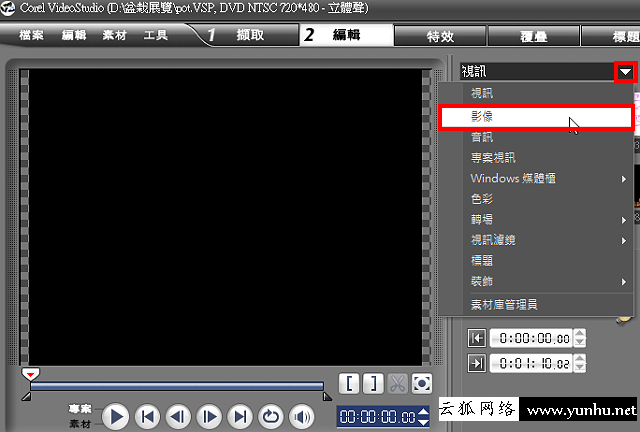Click the red scrubber handle on trim bar
The width and height of the screenshot is (640, 432).
tap(31, 374)
